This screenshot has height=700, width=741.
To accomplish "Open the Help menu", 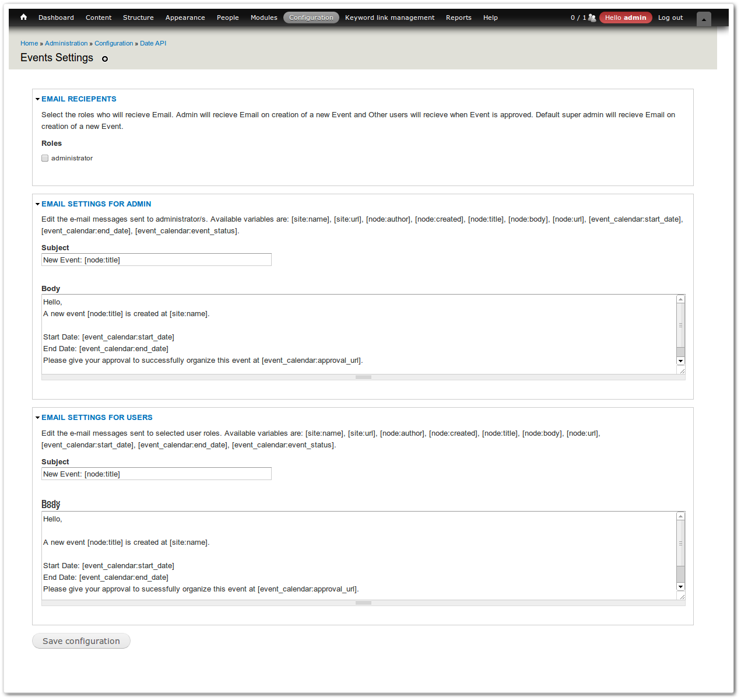I will (x=490, y=17).
